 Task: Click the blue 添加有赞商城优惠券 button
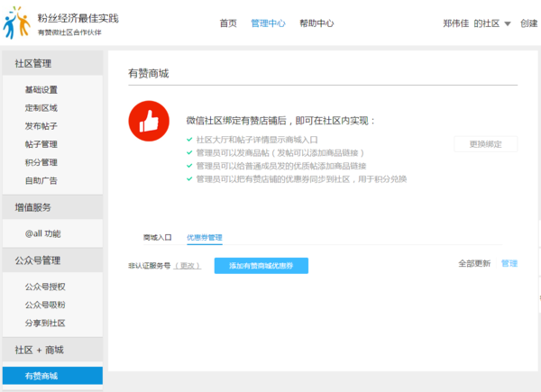[x=261, y=266]
